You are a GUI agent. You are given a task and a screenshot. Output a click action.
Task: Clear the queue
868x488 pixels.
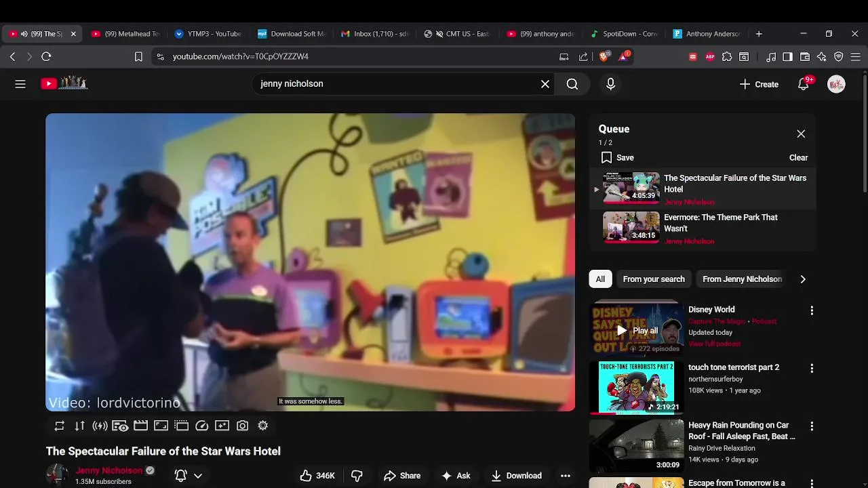pos(798,157)
